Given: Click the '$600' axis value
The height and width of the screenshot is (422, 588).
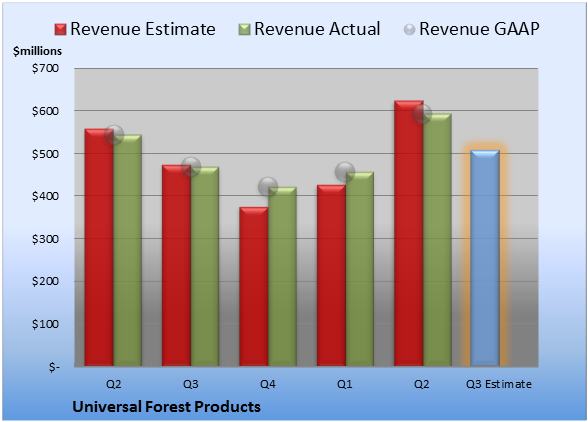Looking at the screenshot, I should point(45,111).
